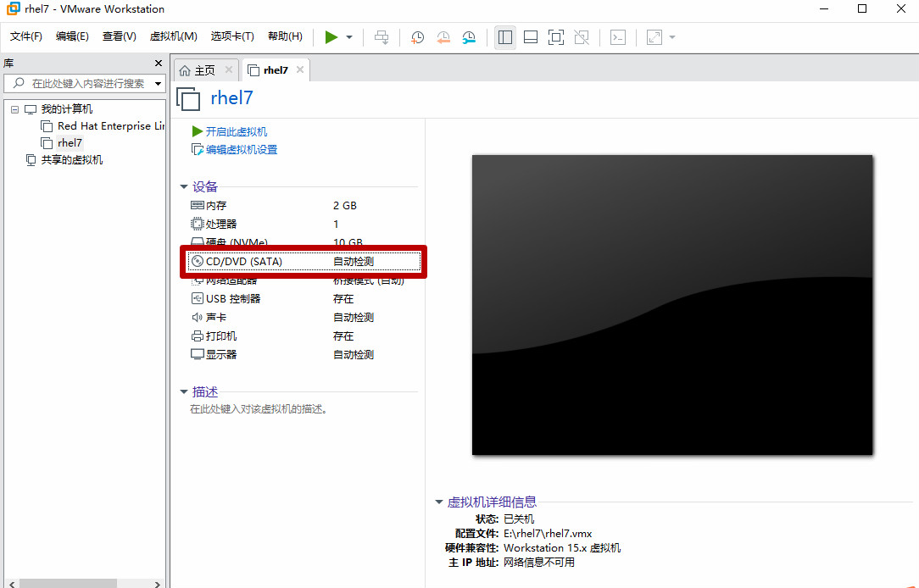
Task: Click the library horizontal scrollbar left arrow
Action: tap(11, 584)
